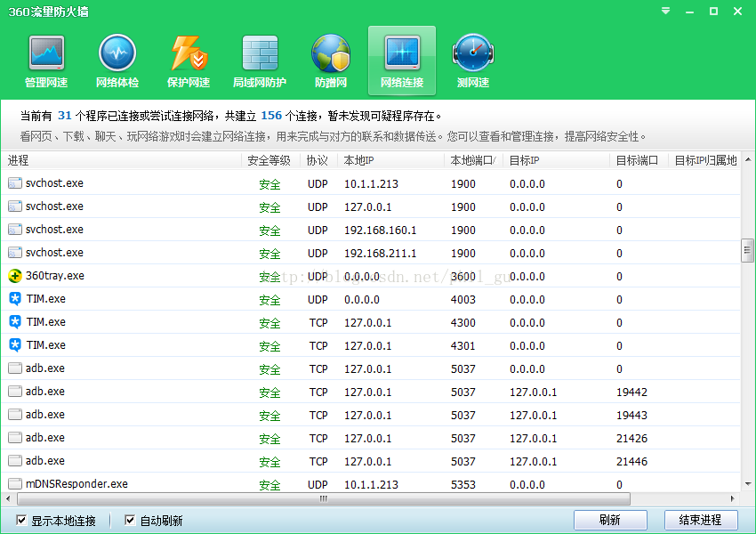Sort by 协议 column header
756x534 pixels.
(318, 160)
